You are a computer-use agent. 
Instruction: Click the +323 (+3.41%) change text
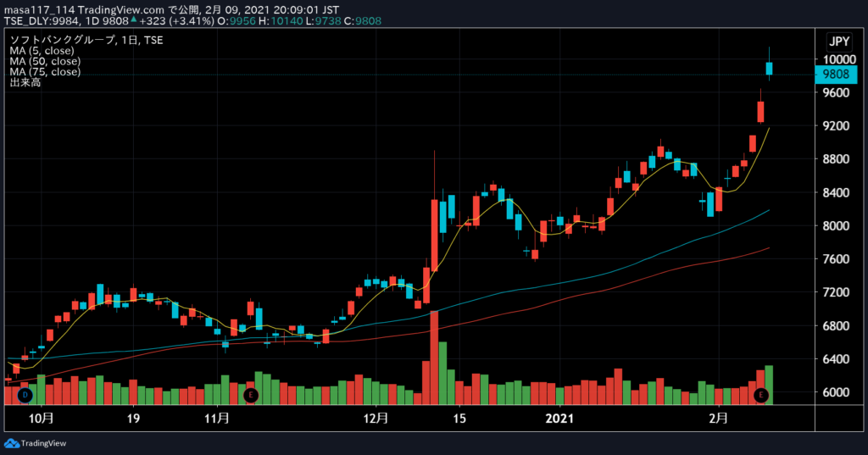[x=176, y=21]
